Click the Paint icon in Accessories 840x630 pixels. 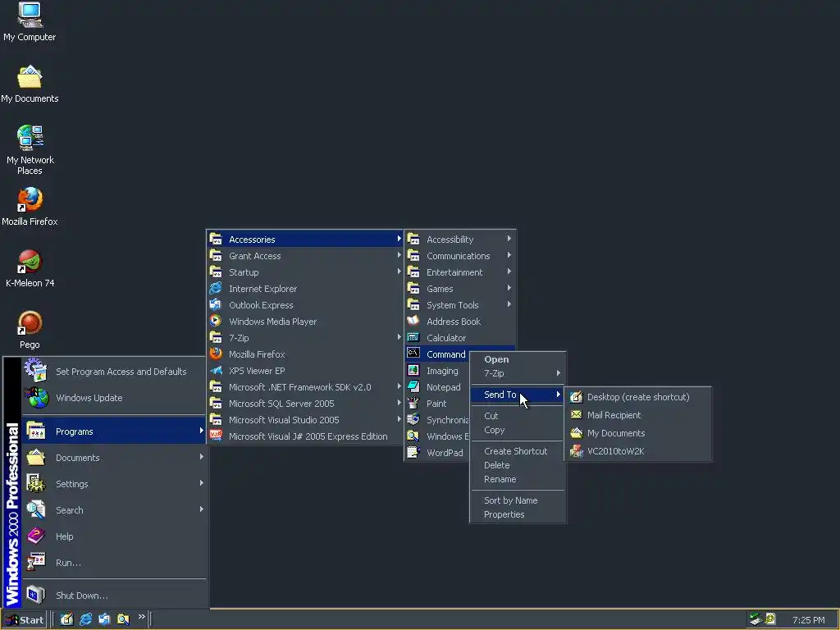coord(413,403)
